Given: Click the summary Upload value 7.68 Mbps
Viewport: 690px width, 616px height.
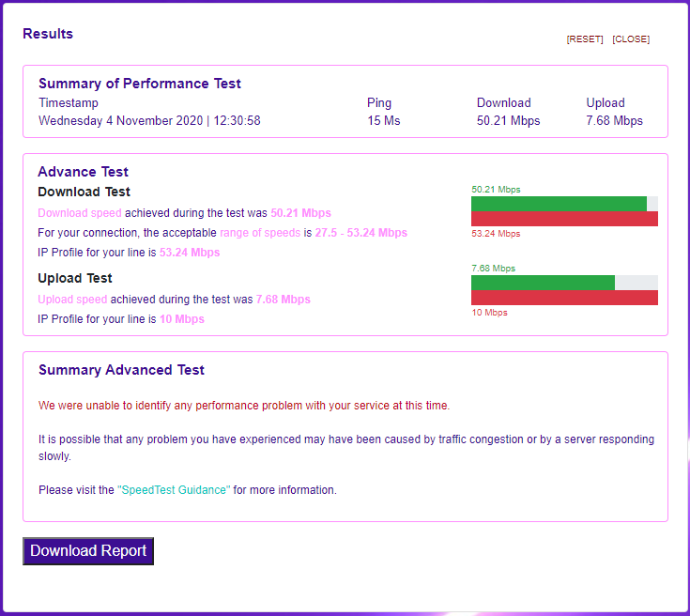Looking at the screenshot, I should 614,121.
